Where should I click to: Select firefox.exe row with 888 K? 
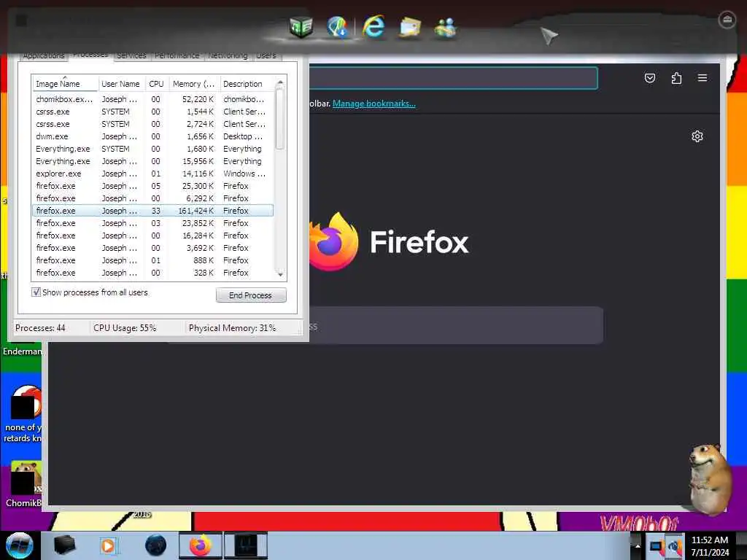click(x=152, y=260)
